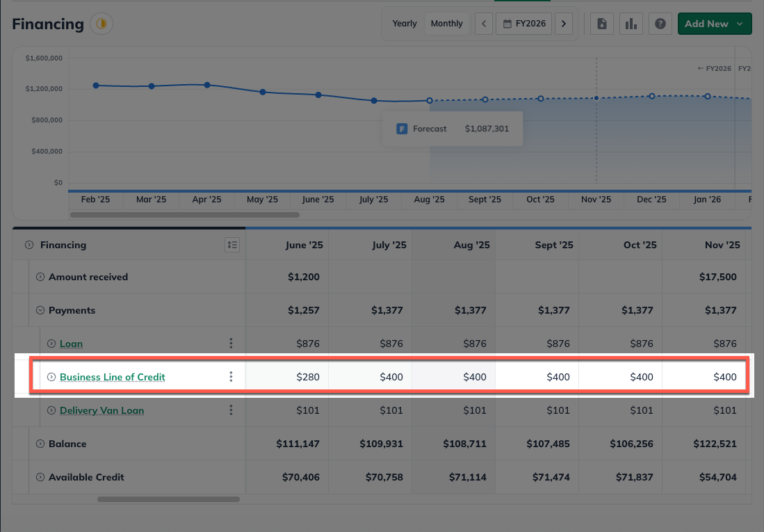The width and height of the screenshot is (764, 532).
Task: Click the half-filled status icon beside Financing title
Action: click(101, 24)
